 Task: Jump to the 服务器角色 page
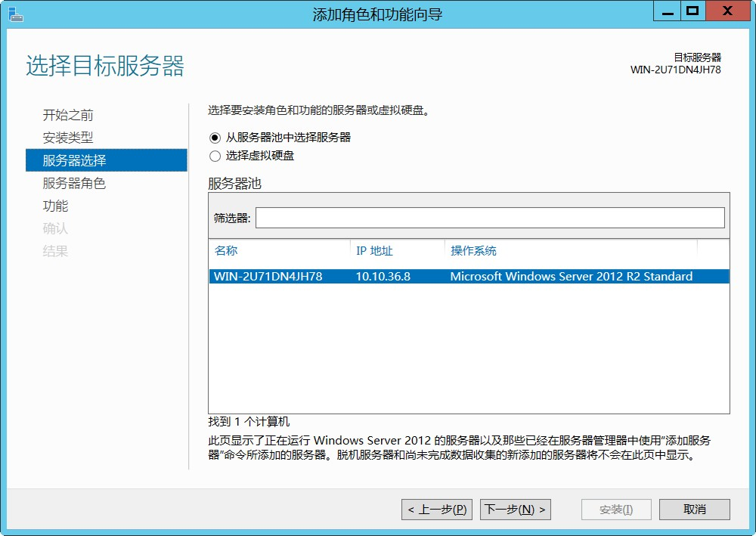click(x=74, y=183)
